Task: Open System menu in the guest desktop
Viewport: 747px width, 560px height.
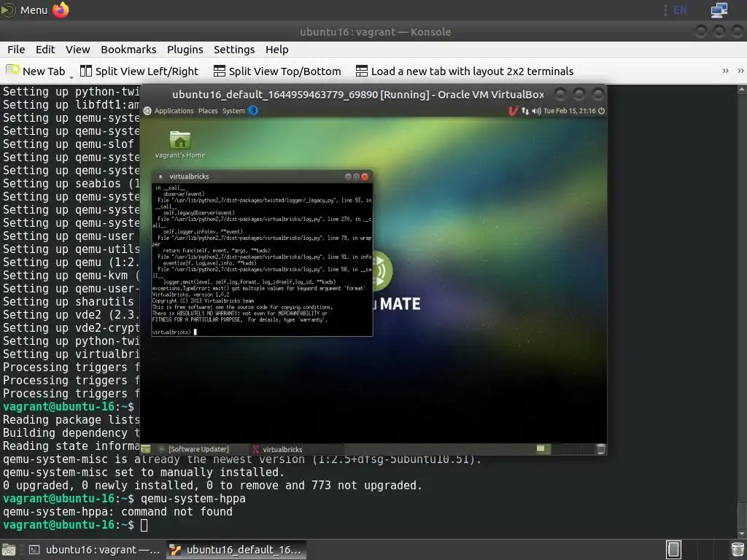Action: [233, 111]
